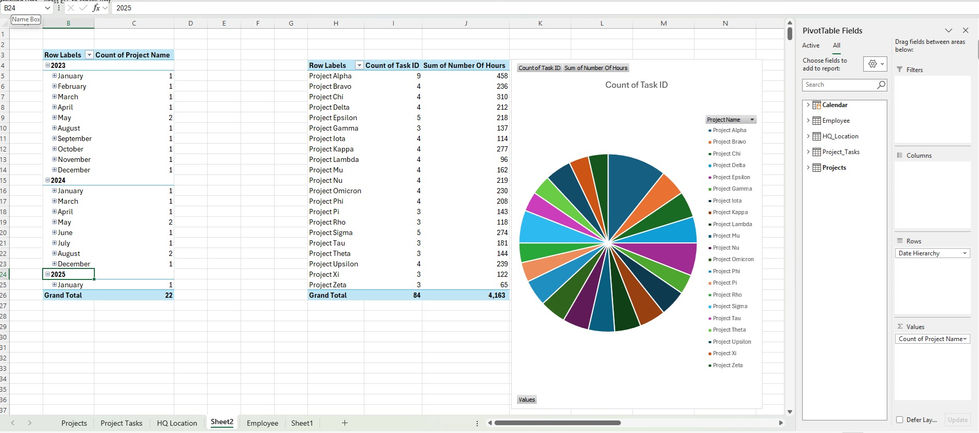Expand February under 2023
The width and height of the screenshot is (979, 433).
(x=54, y=86)
